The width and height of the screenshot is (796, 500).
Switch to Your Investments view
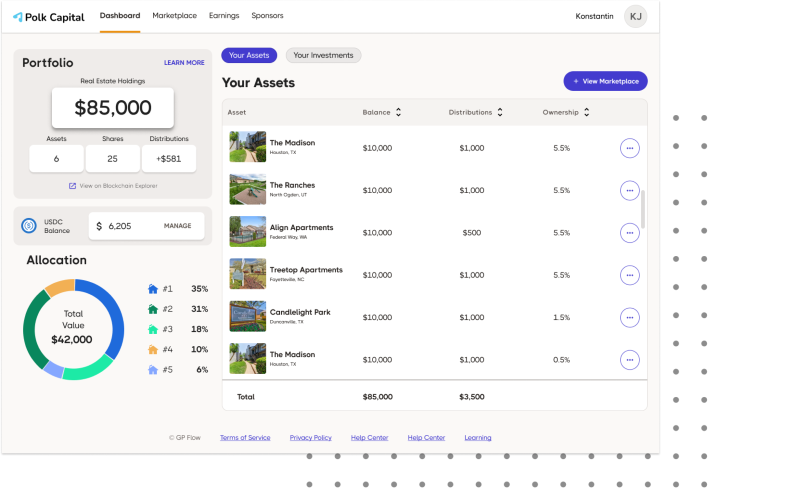[x=323, y=56]
